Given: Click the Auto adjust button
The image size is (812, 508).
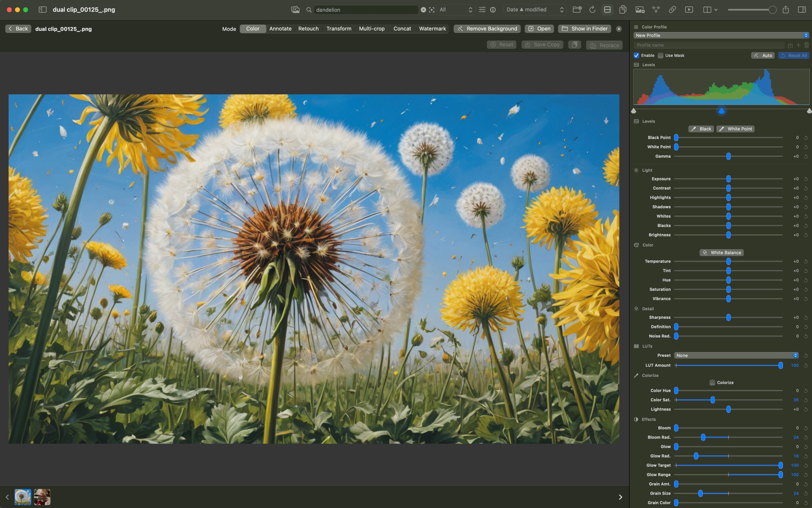Looking at the screenshot, I should [763, 56].
